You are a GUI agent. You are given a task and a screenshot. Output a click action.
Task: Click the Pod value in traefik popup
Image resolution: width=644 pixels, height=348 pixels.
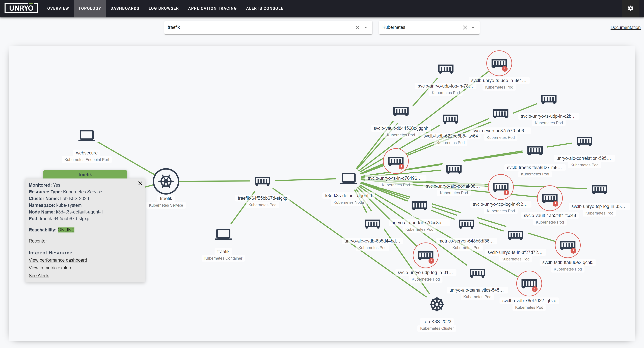[65, 219]
